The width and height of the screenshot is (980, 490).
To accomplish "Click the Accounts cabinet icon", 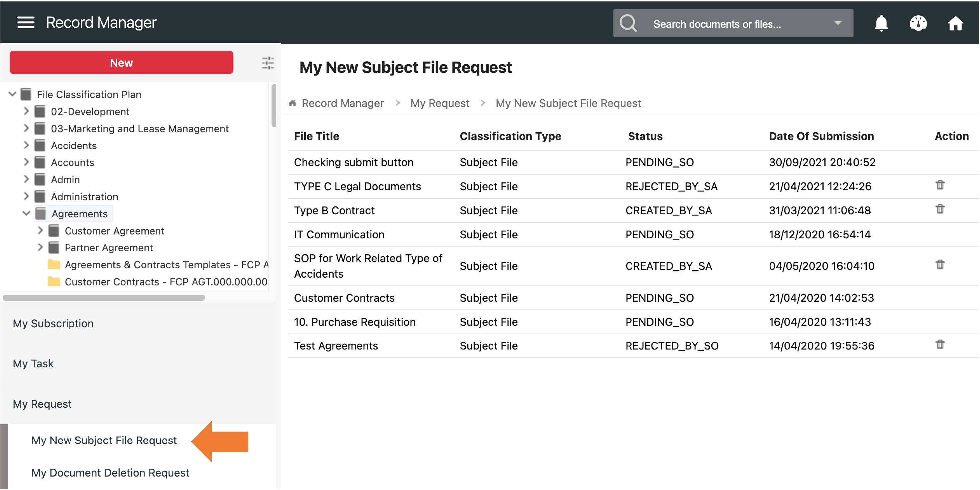I will tap(40, 163).
